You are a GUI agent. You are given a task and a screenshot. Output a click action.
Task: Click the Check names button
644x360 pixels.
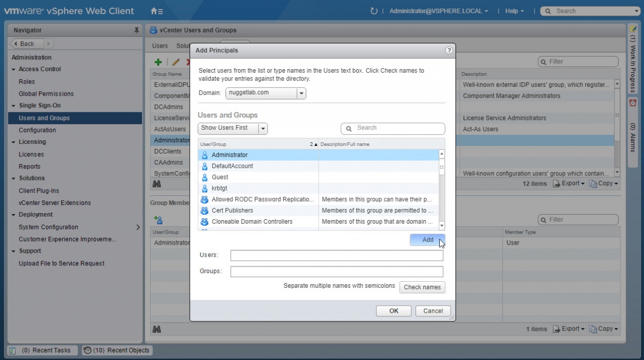(x=422, y=287)
